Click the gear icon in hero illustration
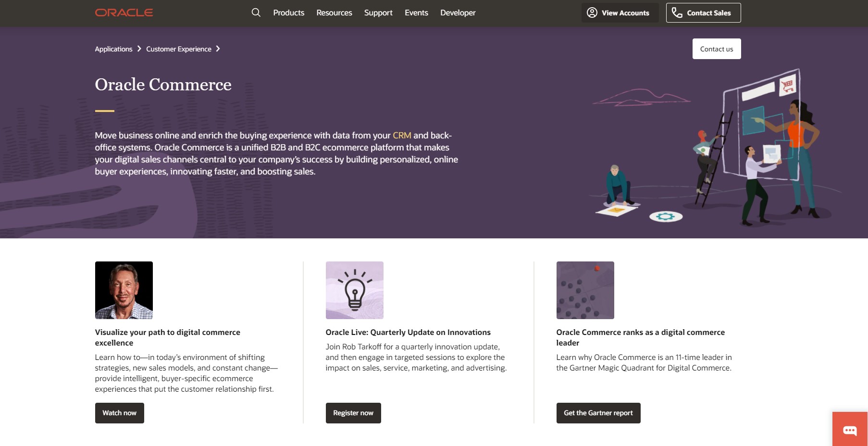Image resolution: width=868 pixels, height=446 pixels. tap(666, 217)
